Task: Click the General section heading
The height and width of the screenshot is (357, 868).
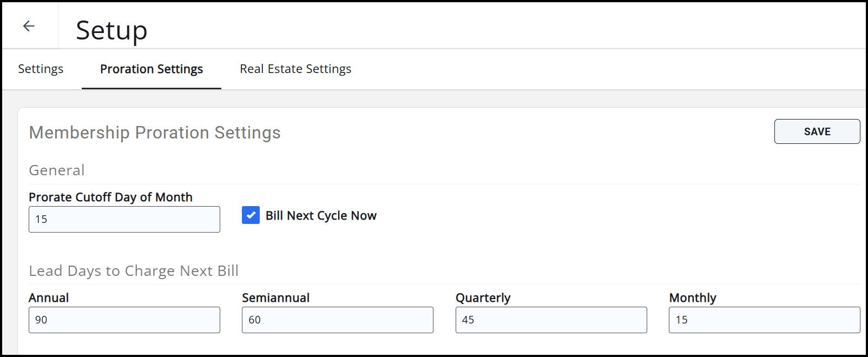Action: [57, 170]
